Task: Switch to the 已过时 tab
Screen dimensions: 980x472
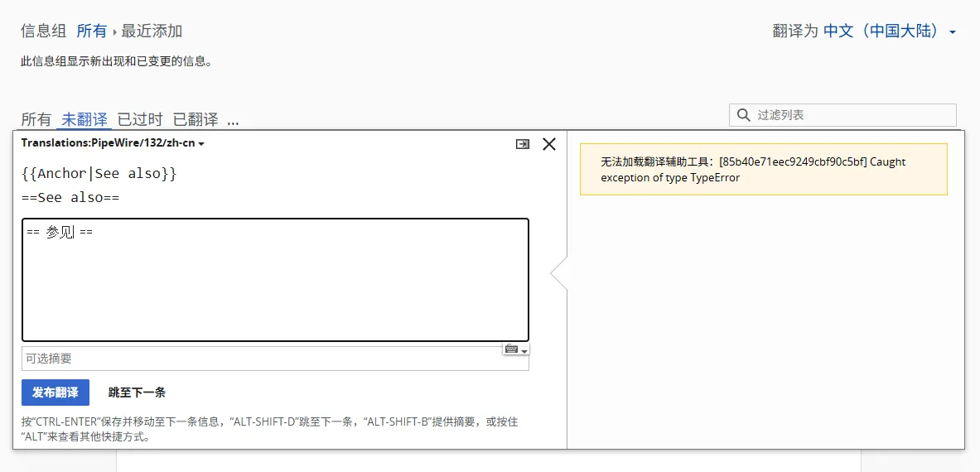Action: point(140,119)
